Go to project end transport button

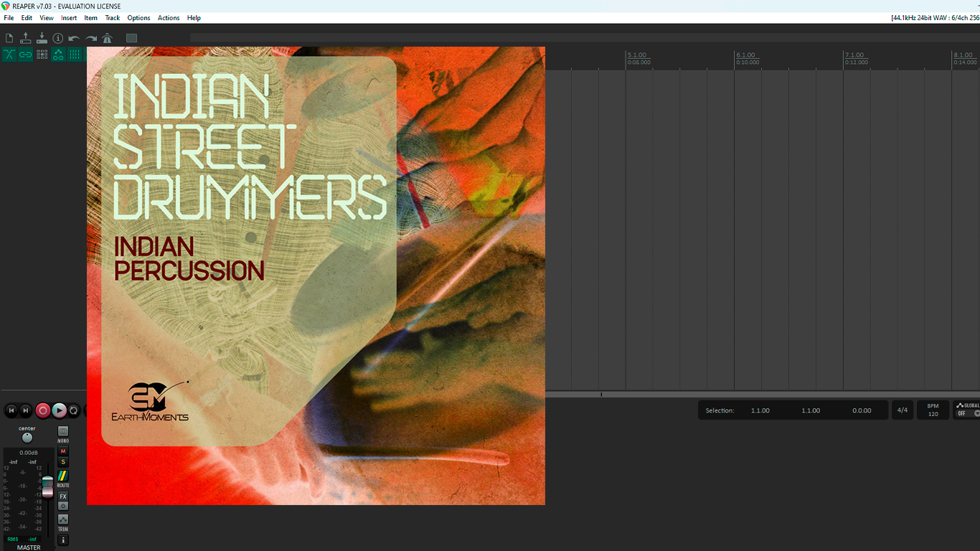[x=27, y=410]
